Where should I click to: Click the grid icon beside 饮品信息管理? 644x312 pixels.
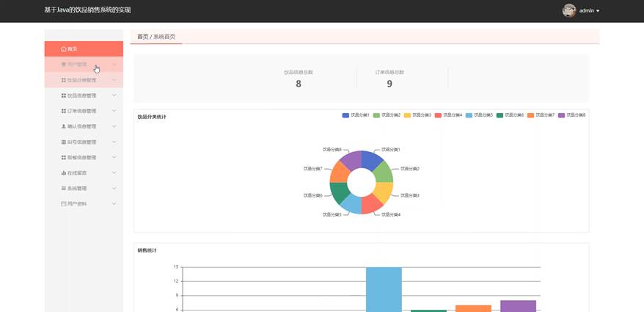63,95
